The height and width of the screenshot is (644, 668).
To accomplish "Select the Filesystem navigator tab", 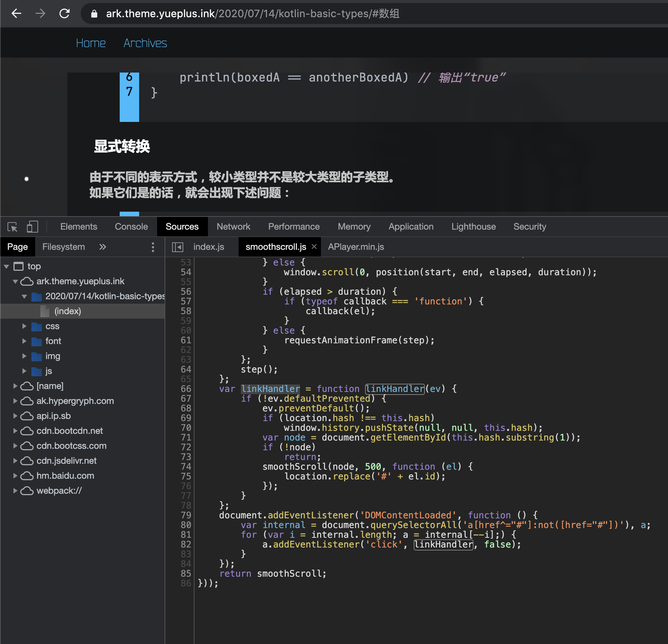I will [x=64, y=247].
